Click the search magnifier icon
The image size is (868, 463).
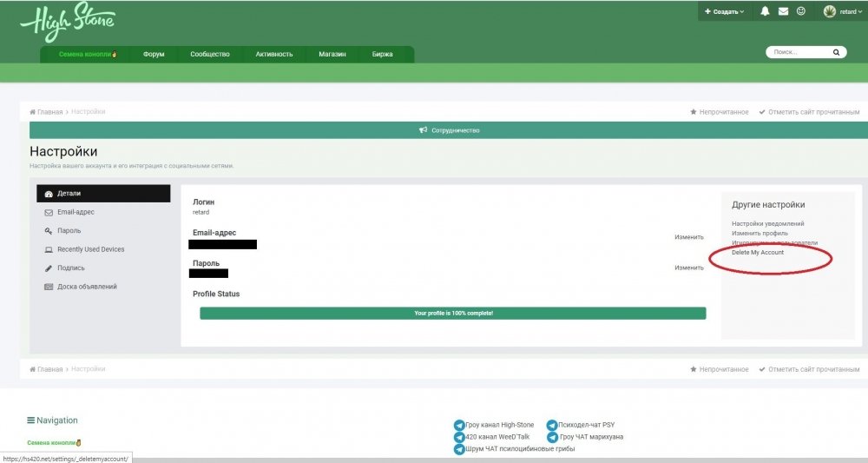(x=836, y=52)
